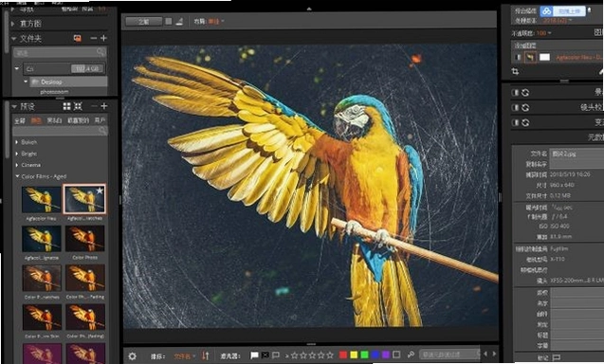Go to previous image arrow
The height and width of the screenshot is (364, 604).
[485, 354]
